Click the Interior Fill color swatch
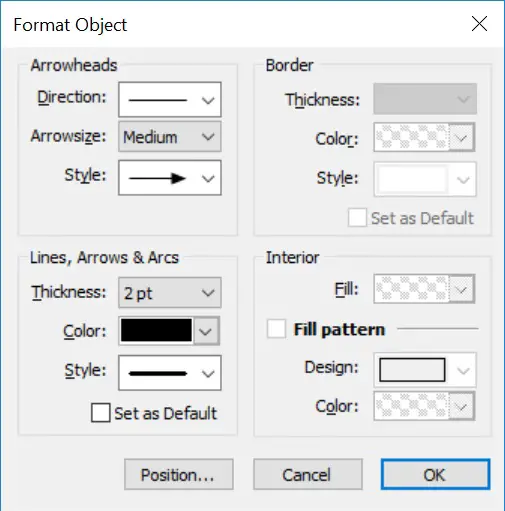The width and height of the screenshot is (505, 511). (411, 289)
